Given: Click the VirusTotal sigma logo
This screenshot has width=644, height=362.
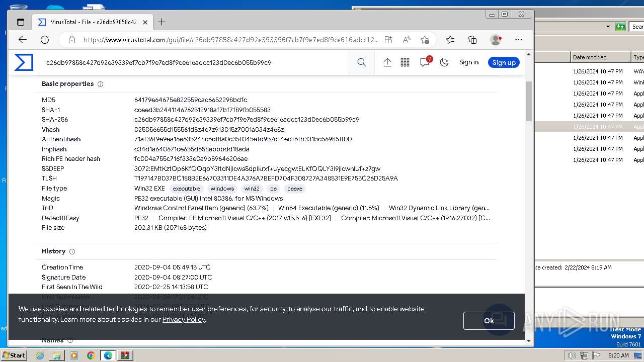Looking at the screenshot, I should pos(24,62).
